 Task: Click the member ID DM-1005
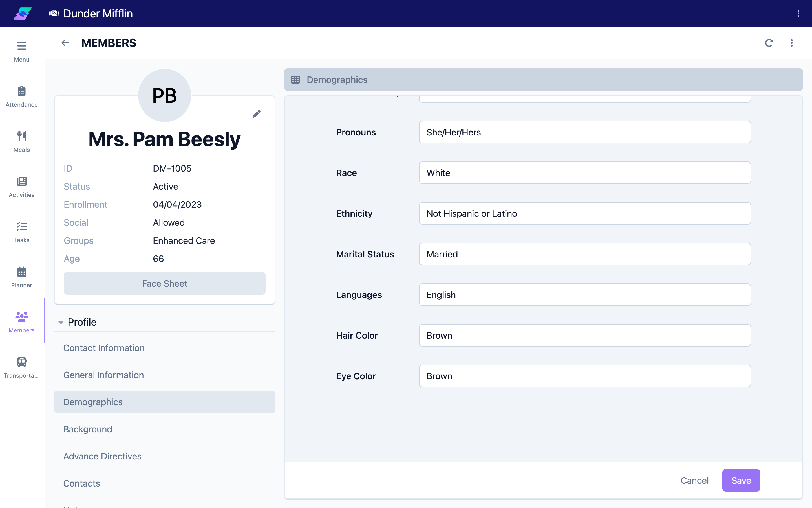click(x=172, y=168)
